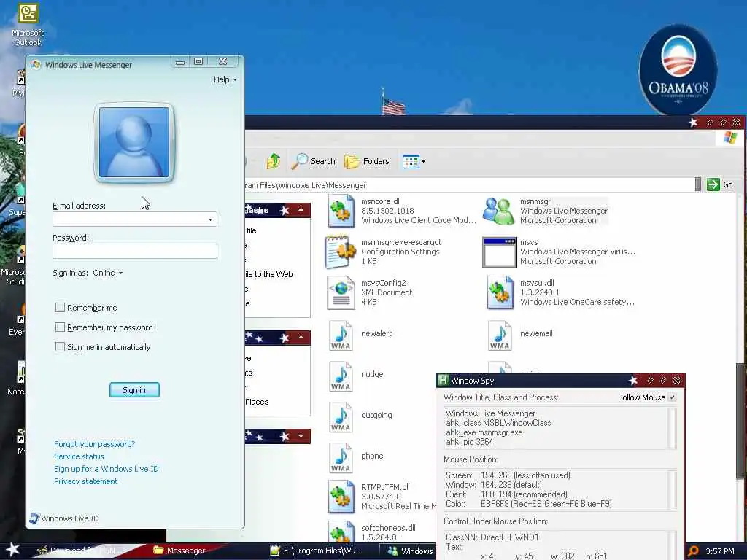The width and height of the screenshot is (747, 560).
Task: Select the RTMPLTFM.dll file icon
Action: point(341,497)
